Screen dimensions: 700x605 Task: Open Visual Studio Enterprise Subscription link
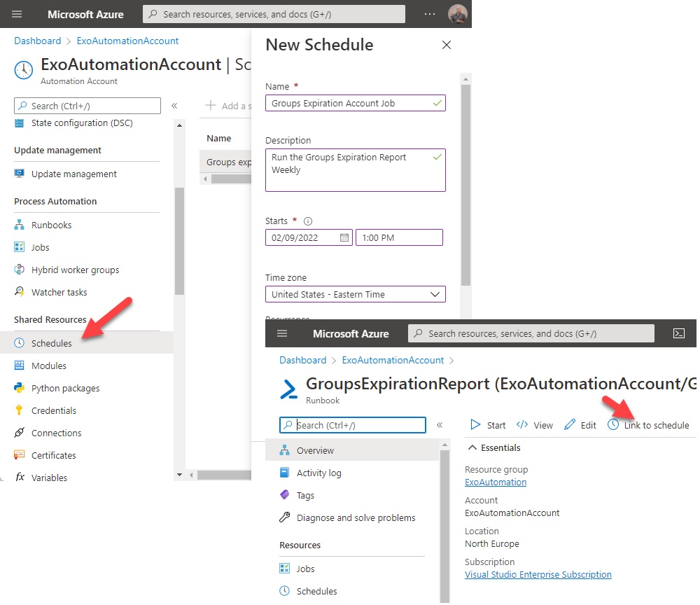tap(538, 575)
